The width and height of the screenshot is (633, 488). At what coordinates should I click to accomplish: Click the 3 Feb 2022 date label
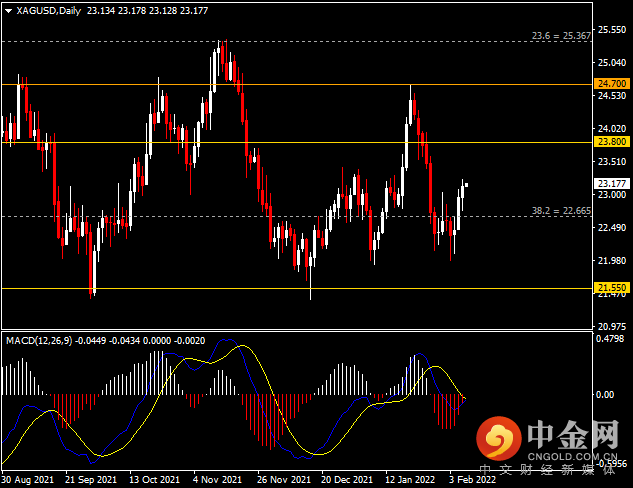(x=473, y=480)
